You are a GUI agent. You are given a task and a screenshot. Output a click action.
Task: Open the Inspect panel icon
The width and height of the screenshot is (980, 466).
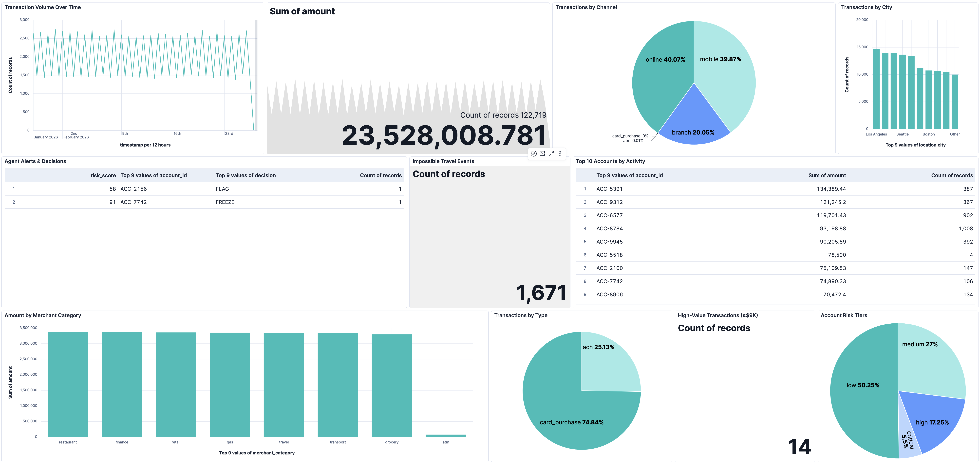[x=543, y=154]
